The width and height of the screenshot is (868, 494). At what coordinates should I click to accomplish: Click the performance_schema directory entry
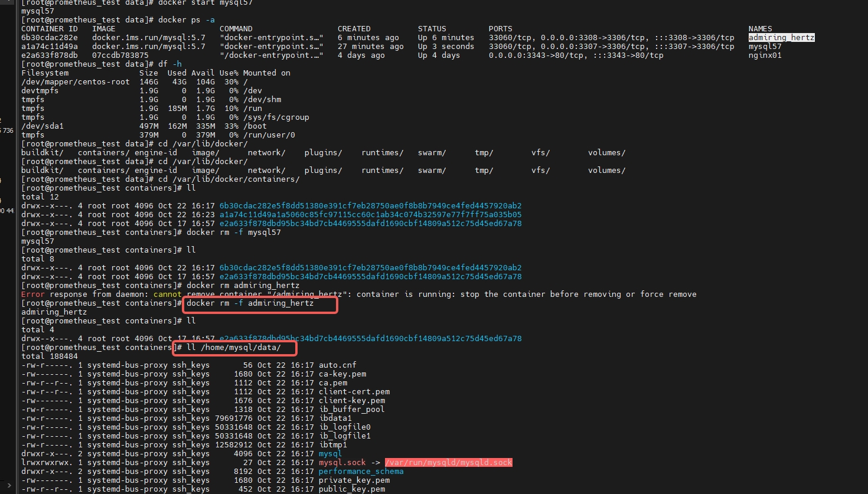(361, 472)
